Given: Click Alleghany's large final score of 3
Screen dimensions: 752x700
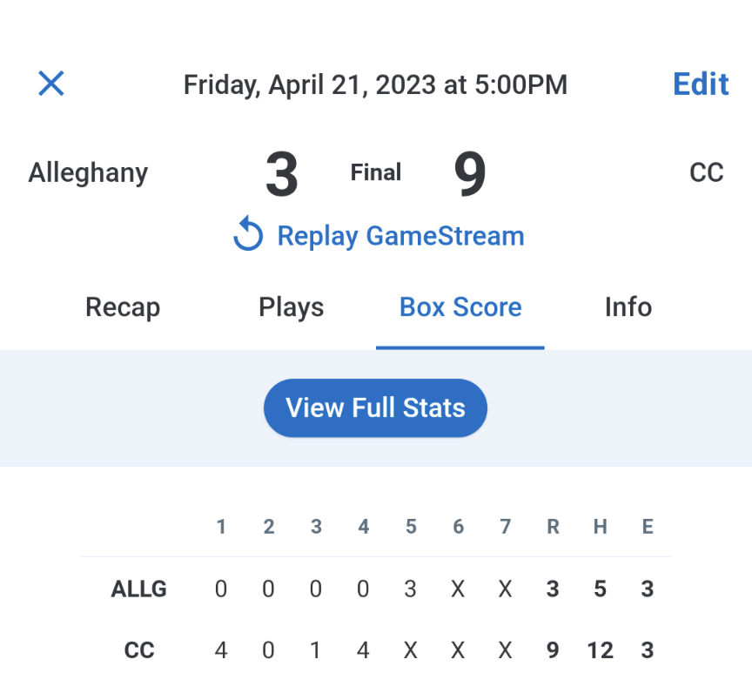Looking at the screenshot, I should 281,174.
